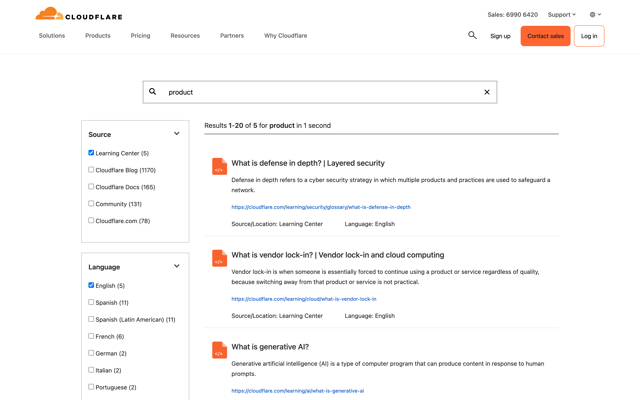Click the what-is-generative-ai URL link

[x=298, y=391]
